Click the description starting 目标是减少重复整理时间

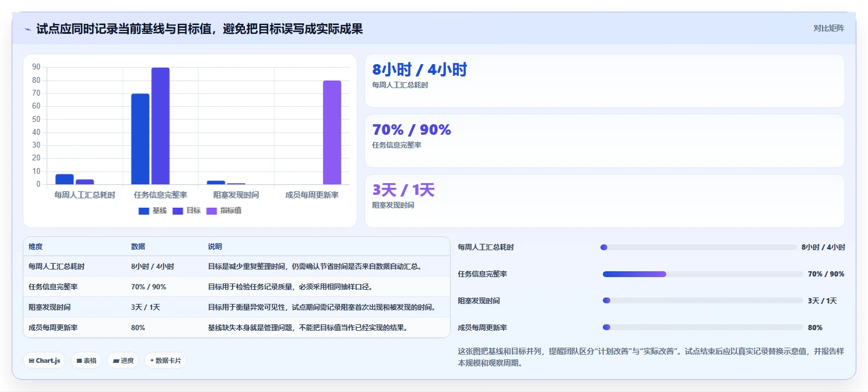coord(315,267)
